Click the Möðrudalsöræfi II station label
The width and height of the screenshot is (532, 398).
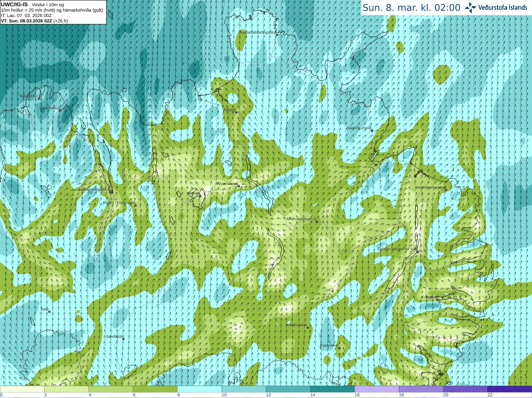coord(301,219)
